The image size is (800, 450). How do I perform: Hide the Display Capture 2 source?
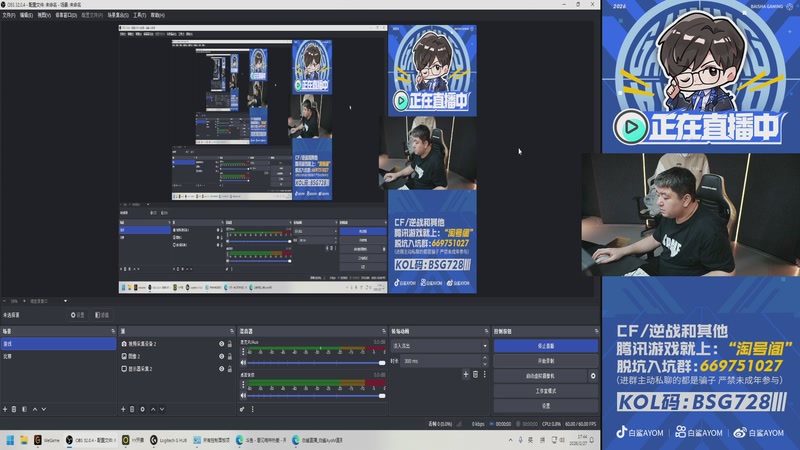click(x=221, y=368)
